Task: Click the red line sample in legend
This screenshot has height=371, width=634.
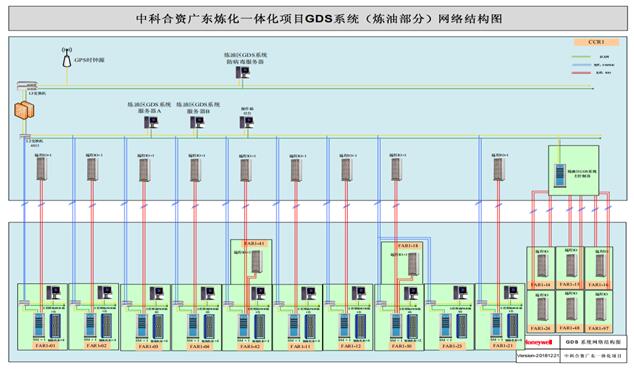Action: pos(581,73)
